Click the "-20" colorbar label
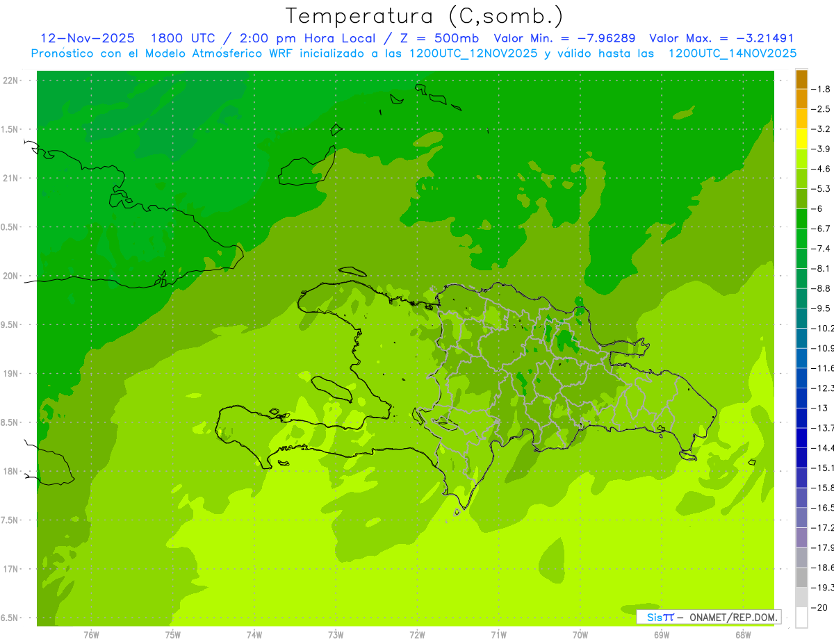 click(x=821, y=607)
